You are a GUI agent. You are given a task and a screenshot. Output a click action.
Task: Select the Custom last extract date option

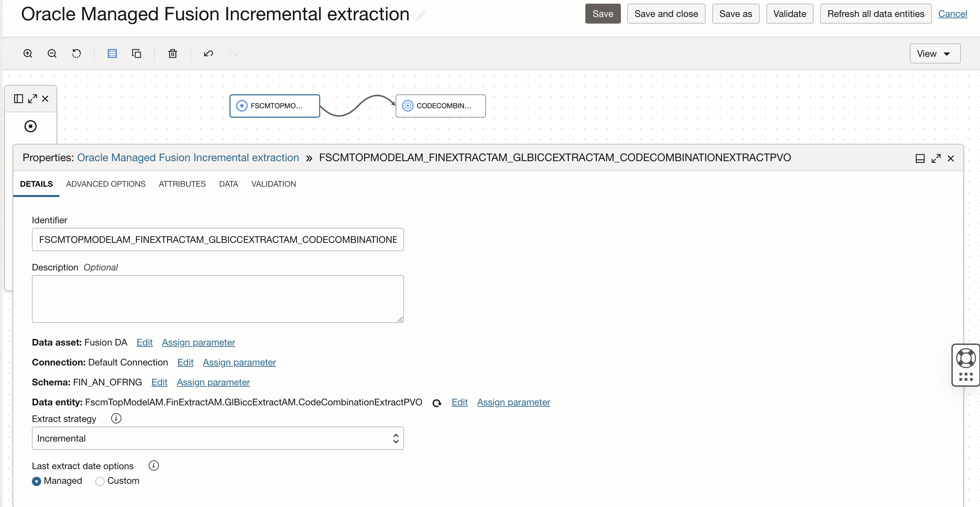(99, 481)
